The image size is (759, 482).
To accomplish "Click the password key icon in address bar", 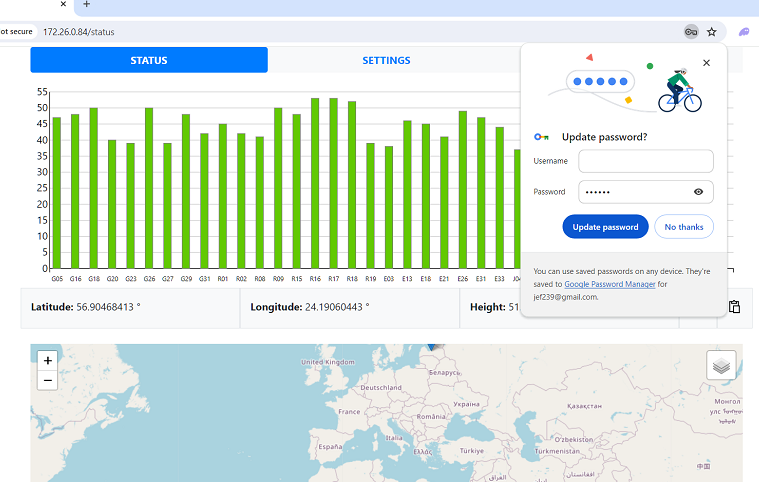I will (691, 32).
